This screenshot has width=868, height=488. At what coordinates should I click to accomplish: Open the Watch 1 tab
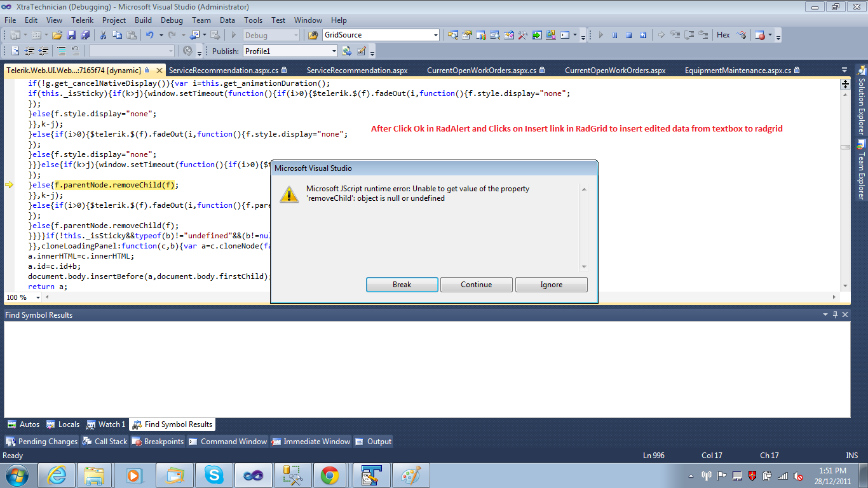106,424
